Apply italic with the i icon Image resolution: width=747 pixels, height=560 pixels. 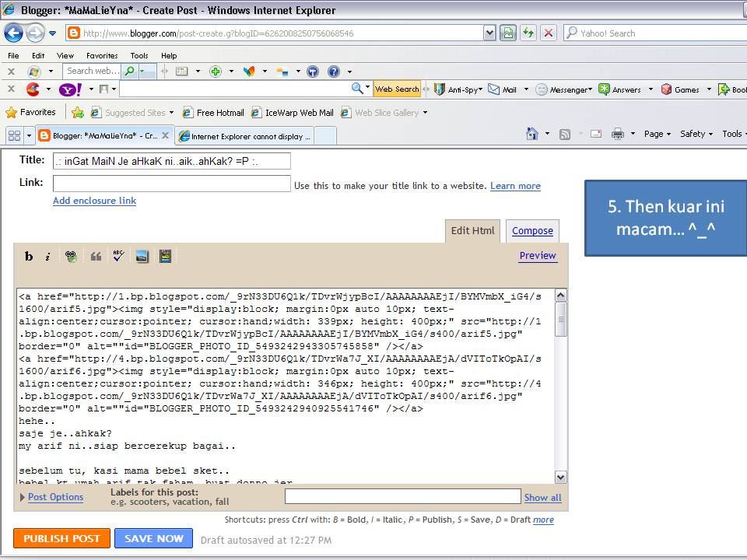(x=47, y=257)
